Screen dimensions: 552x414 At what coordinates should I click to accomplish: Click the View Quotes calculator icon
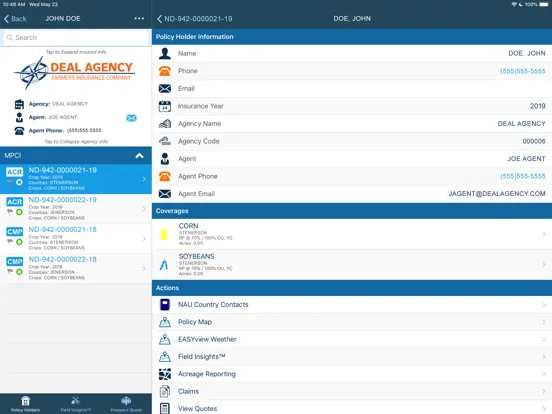point(165,408)
